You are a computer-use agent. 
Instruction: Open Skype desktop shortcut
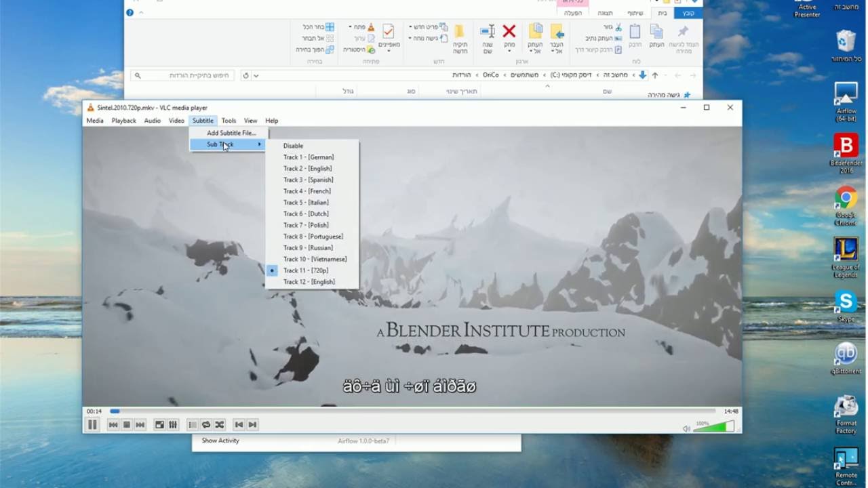(x=846, y=306)
